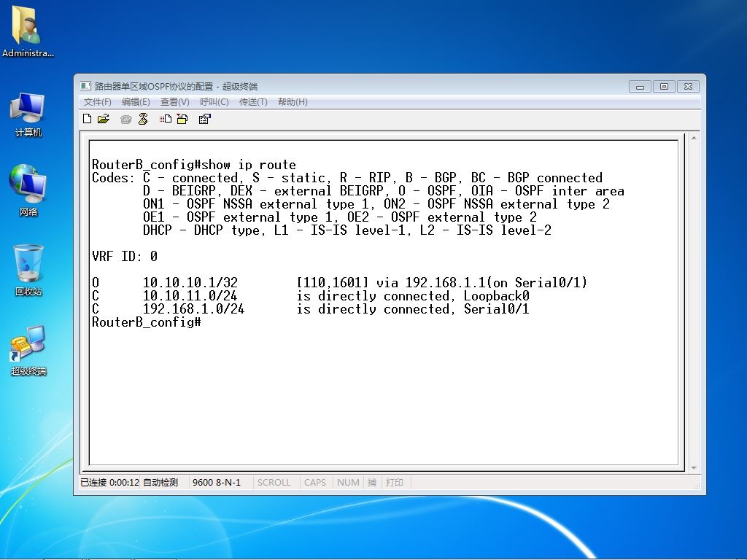
Task: Click the last RouterB_config# prompt
Action: point(146,322)
